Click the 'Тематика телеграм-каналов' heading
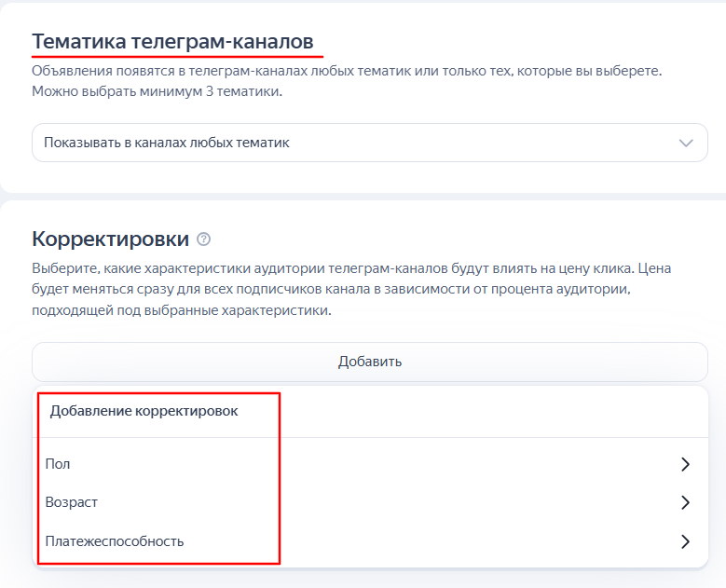726x588 pixels. point(172,42)
